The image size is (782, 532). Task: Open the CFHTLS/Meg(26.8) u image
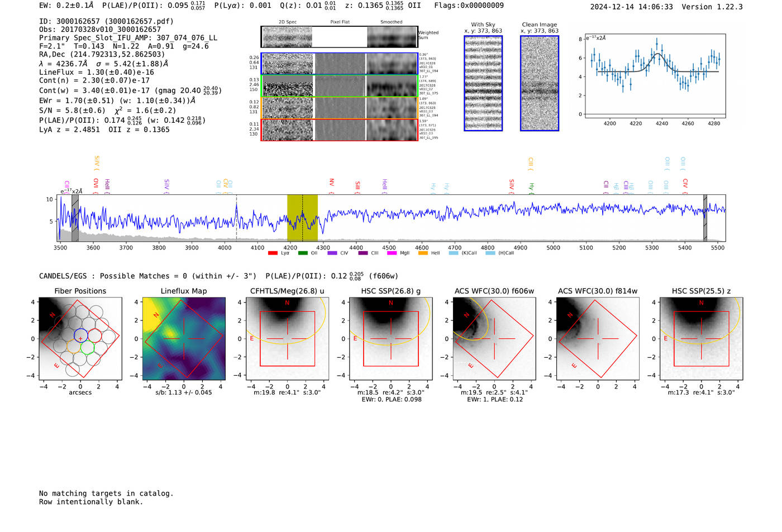coord(287,339)
